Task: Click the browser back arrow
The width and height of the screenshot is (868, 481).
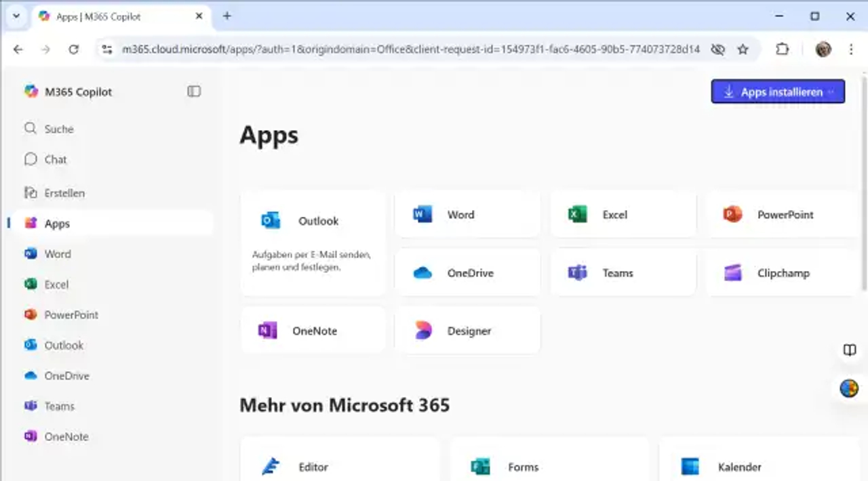Action: click(x=18, y=49)
